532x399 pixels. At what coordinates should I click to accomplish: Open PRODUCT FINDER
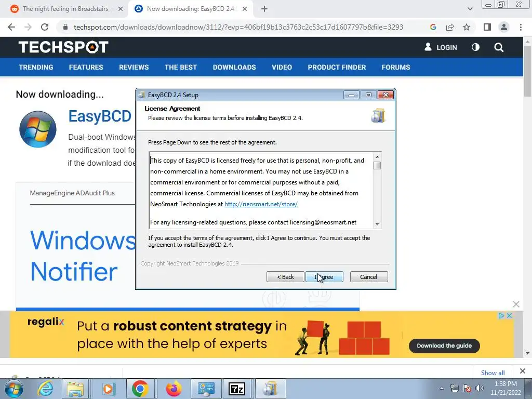coord(337,67)
